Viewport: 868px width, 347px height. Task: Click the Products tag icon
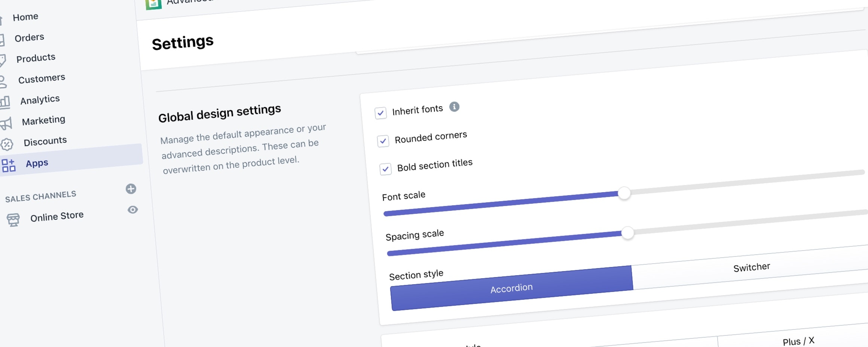coord(3,61)
